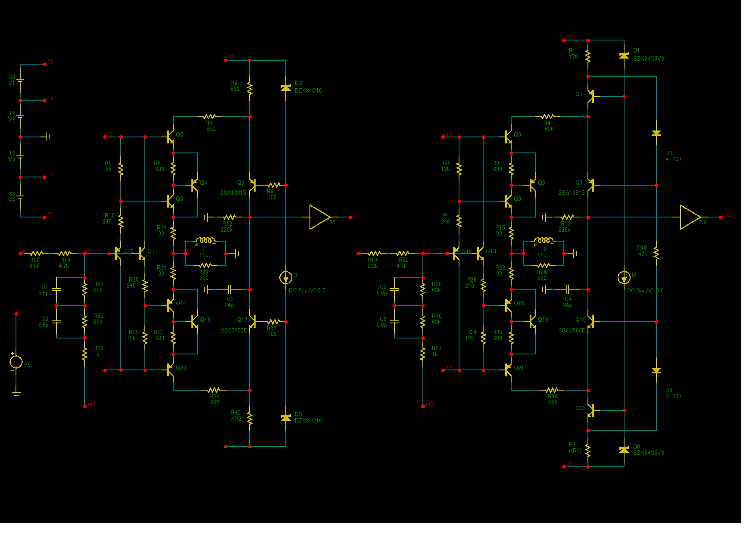The width and height of the screenshot is (756, 534).
Task: Select transistor Q4 symbol
Action: (195, 185)
